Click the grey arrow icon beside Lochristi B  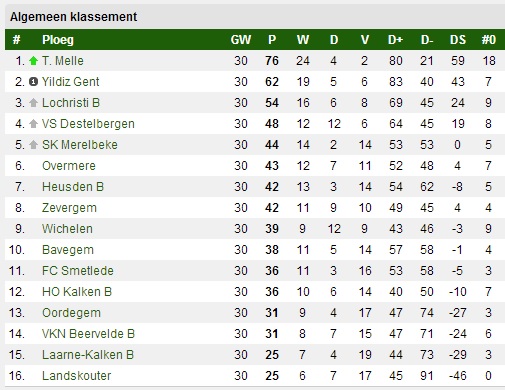tap(33, 103)
